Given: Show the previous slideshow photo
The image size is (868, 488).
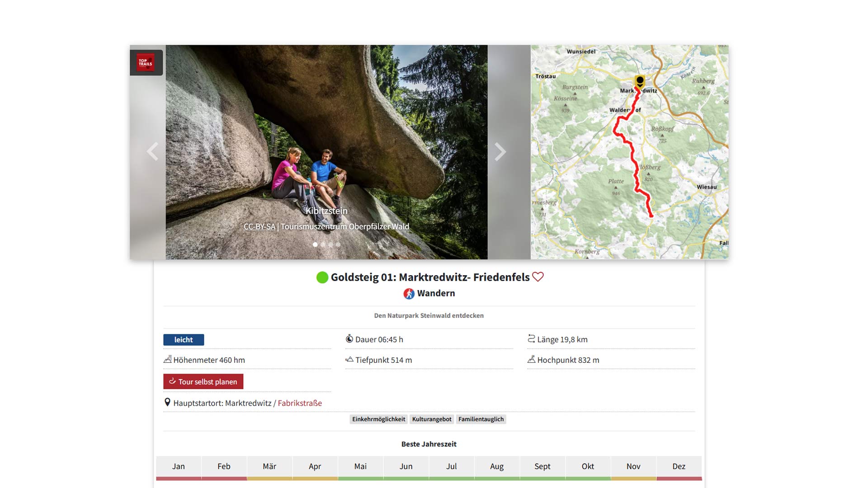Looking at the screenshot, I should pos(152,152).
